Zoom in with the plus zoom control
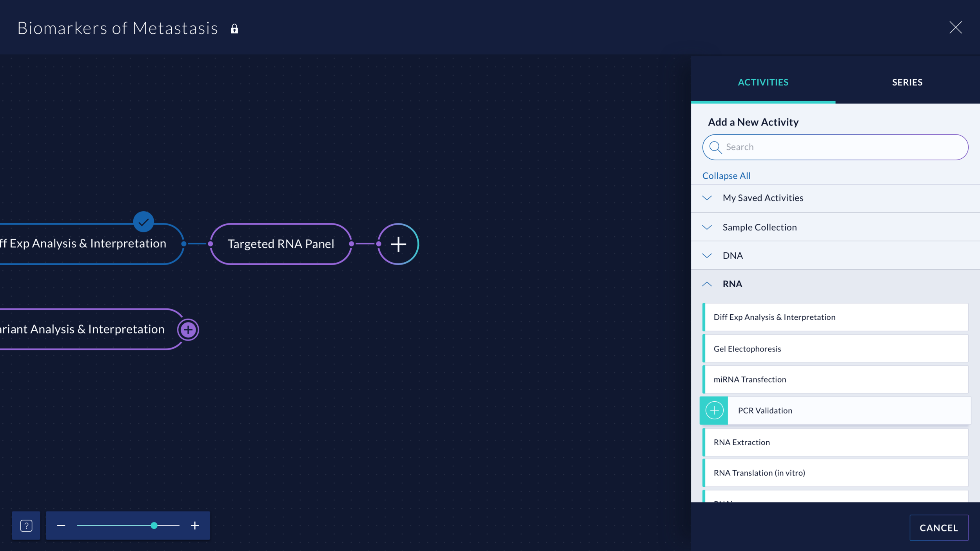 [x=194, y=526]
